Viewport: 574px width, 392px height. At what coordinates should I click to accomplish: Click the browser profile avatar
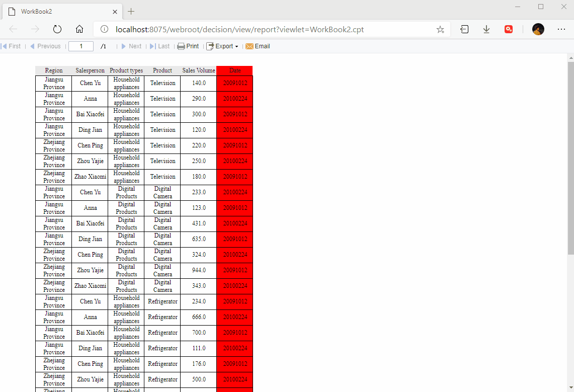538,29
